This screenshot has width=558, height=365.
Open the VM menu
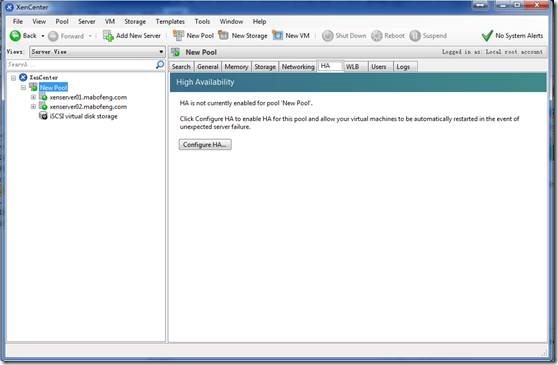110,21
